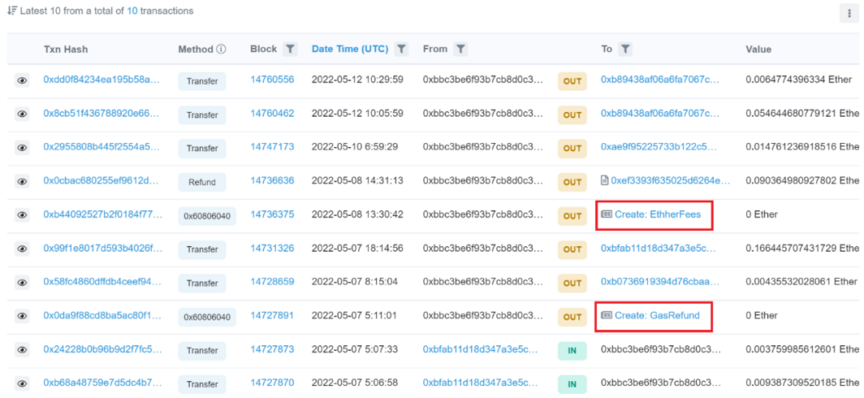Open block 14760556
This screenshot has width=864, height=398.
pyautogui.click(x=272, y=80)
